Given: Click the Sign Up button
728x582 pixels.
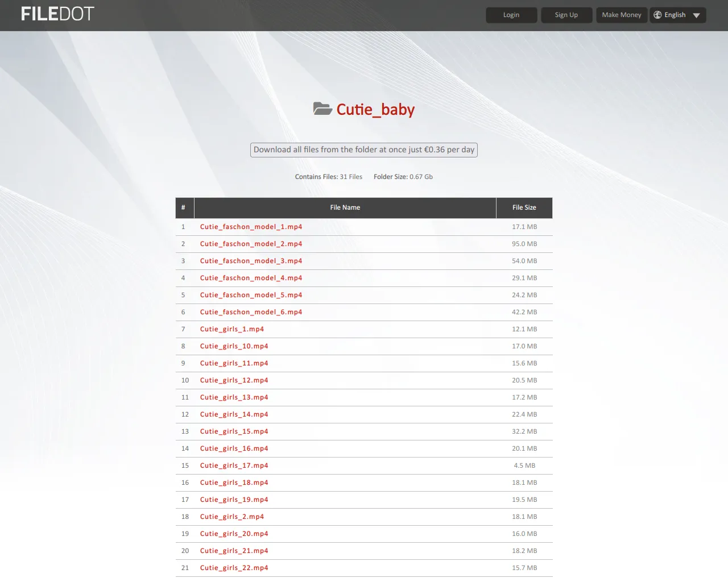Looking at the screenshot, I should (x=566, y=15).
